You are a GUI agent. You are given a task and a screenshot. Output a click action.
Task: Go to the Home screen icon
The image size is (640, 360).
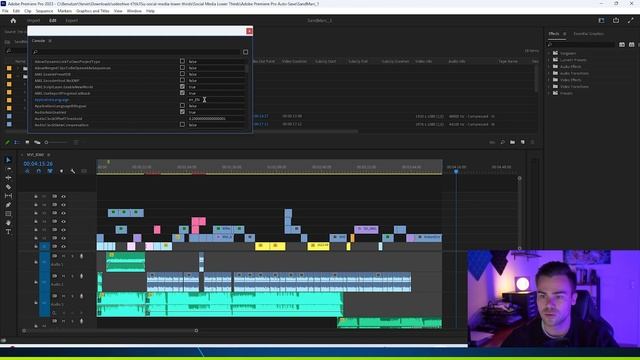pyautogui.click(x=13, y=20)
